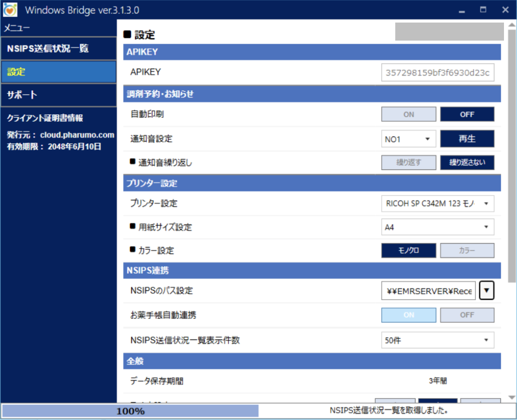Enable notification sound repeat (繰り返す)
Image resolution: width=517 pixels, height=420 pixels.
(x=408, y=163)
